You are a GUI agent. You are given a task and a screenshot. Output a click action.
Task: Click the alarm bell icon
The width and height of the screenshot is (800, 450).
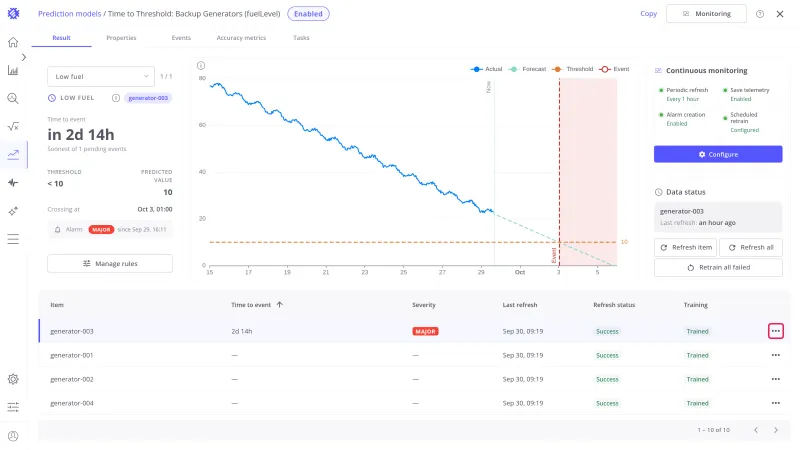[58, 230]
